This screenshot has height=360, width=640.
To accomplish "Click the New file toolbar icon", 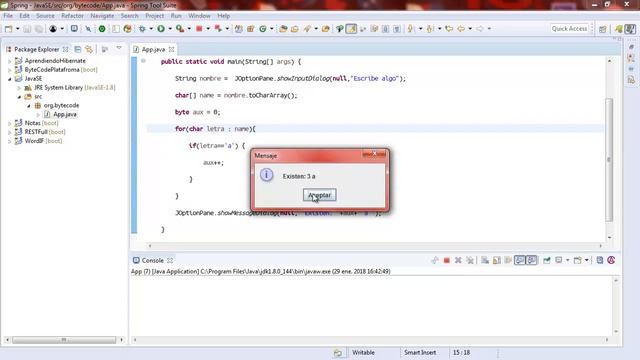I will [8, 29].
